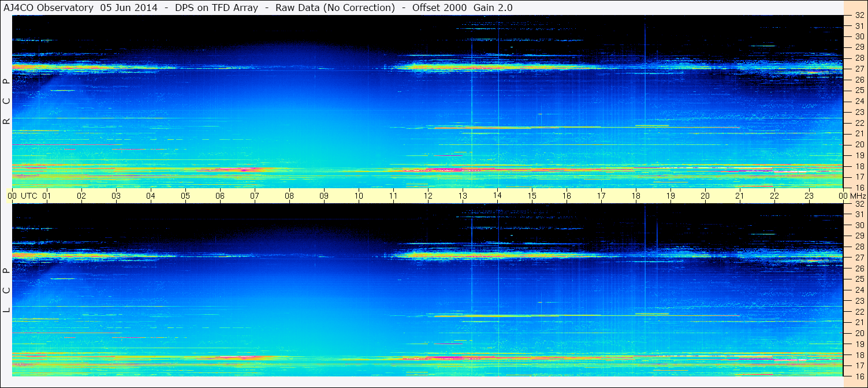This screenshot has height=388, width=868.
Task: Click 20 MHz tick in upper RCP scale
Action: click(859, 144)
